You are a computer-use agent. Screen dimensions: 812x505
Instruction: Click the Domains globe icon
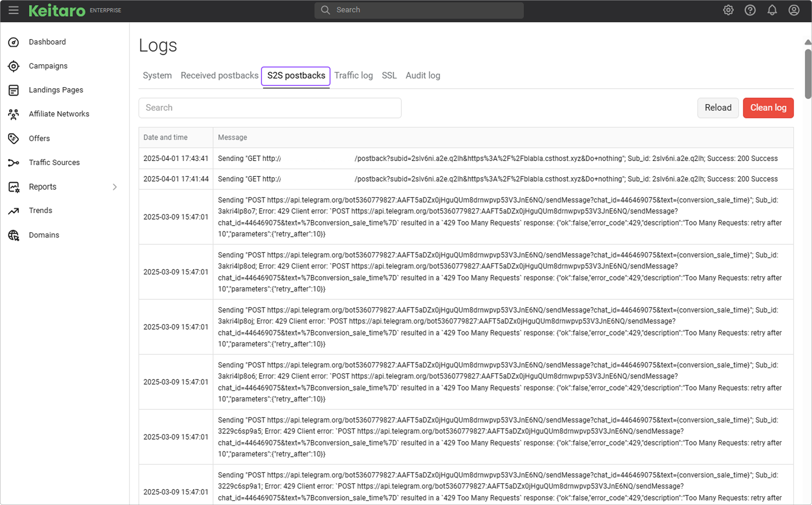tap(13, 235)
